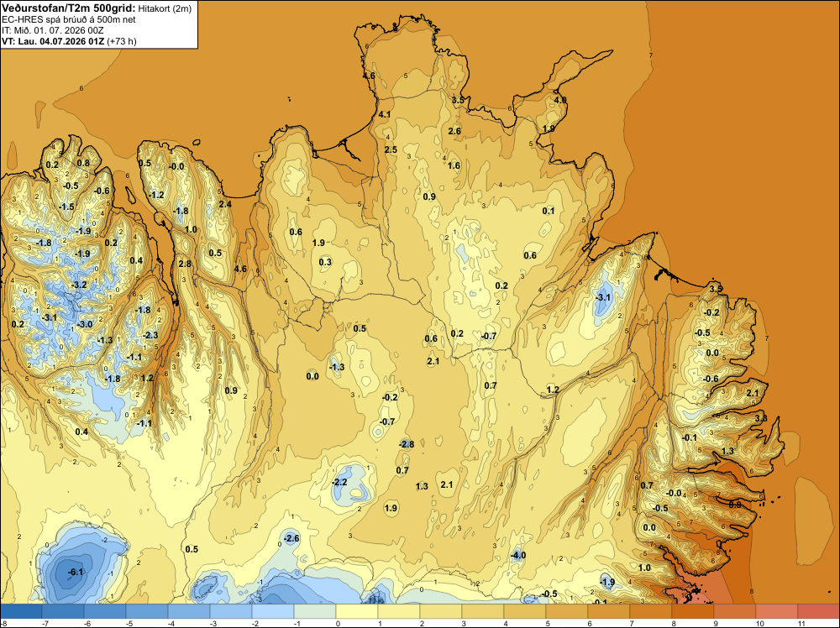The width and height of the screenshot is (840, 628).
Task: Click the 4.1 label on the north coast
Action: (385, 114)
